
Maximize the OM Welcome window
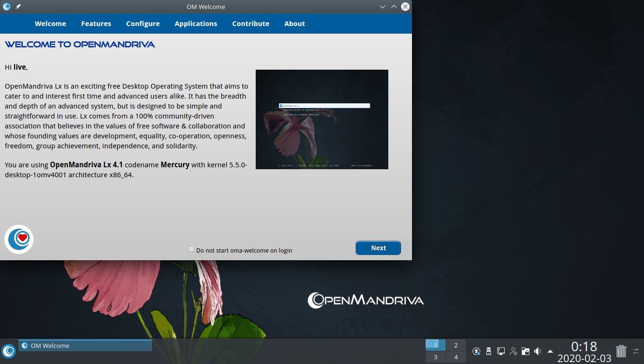394,7
